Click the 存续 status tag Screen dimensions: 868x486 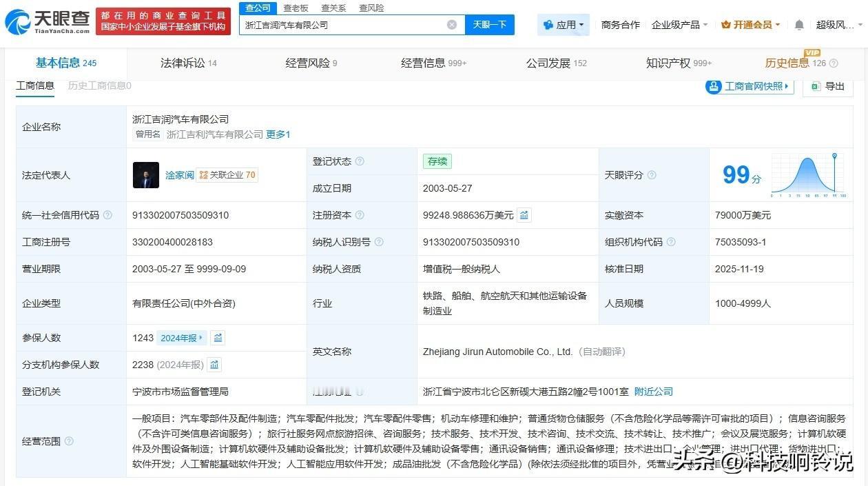point(437,161)
